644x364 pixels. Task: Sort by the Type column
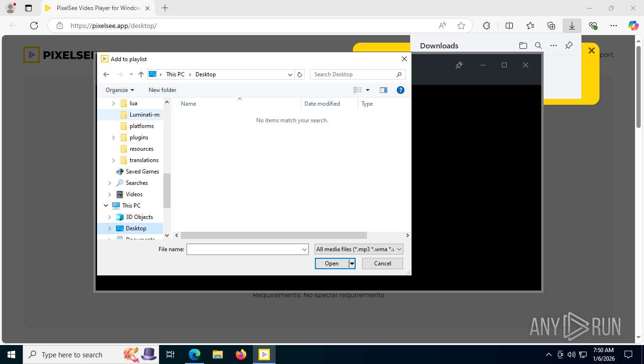367,104
